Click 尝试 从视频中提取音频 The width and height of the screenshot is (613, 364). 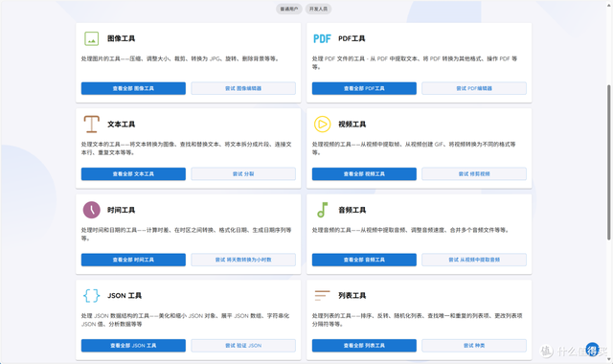474,260
